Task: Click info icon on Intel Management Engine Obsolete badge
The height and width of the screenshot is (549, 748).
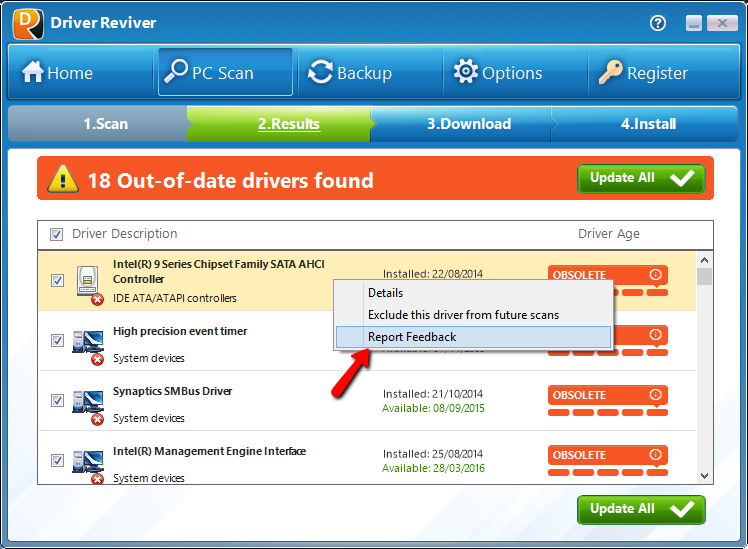Action: [x=655, y=455]
